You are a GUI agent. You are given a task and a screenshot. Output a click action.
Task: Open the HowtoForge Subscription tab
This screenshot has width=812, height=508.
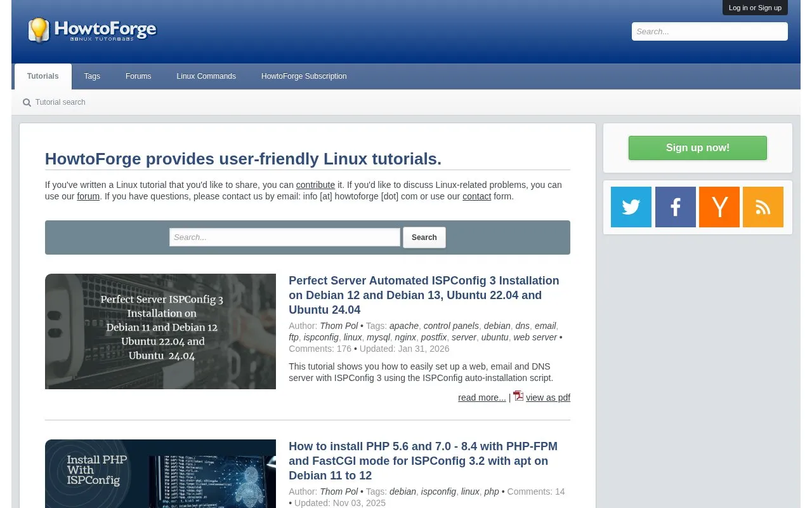pos(304,76)
